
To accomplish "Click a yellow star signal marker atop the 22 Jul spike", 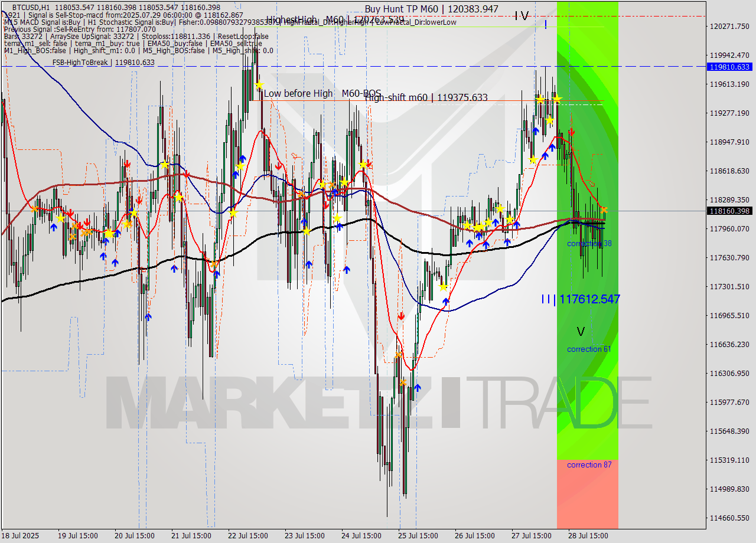I will (x=258, y=86).
